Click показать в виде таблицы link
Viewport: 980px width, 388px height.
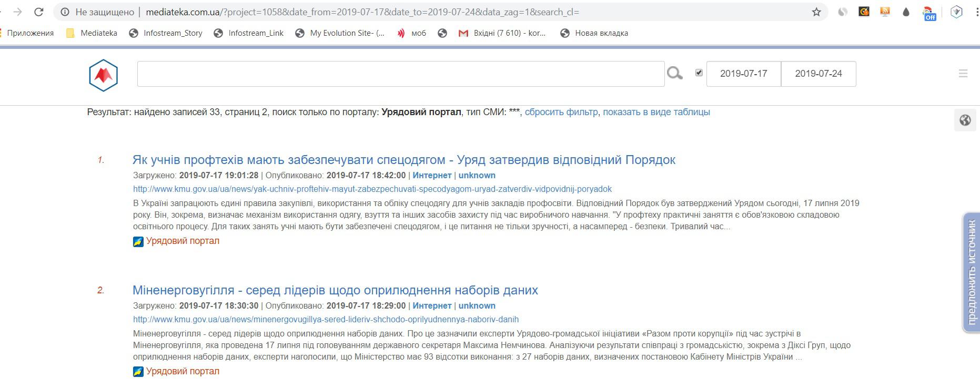click(656, 112)
